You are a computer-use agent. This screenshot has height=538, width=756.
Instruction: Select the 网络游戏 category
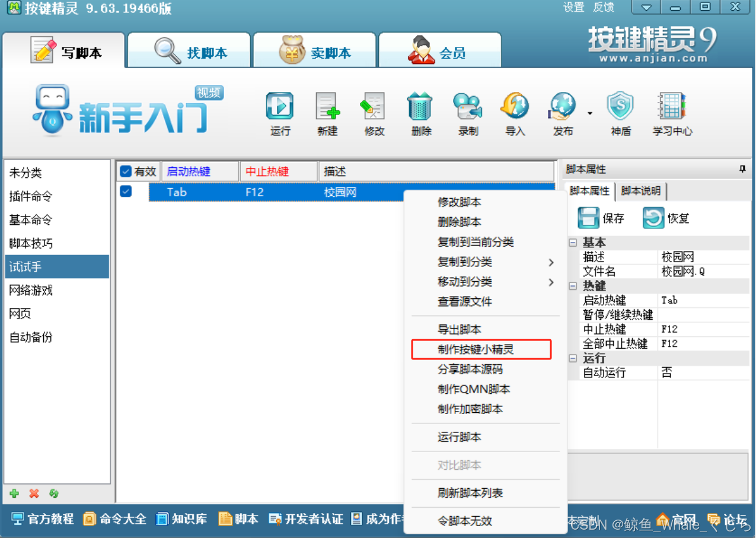point(57,290)
